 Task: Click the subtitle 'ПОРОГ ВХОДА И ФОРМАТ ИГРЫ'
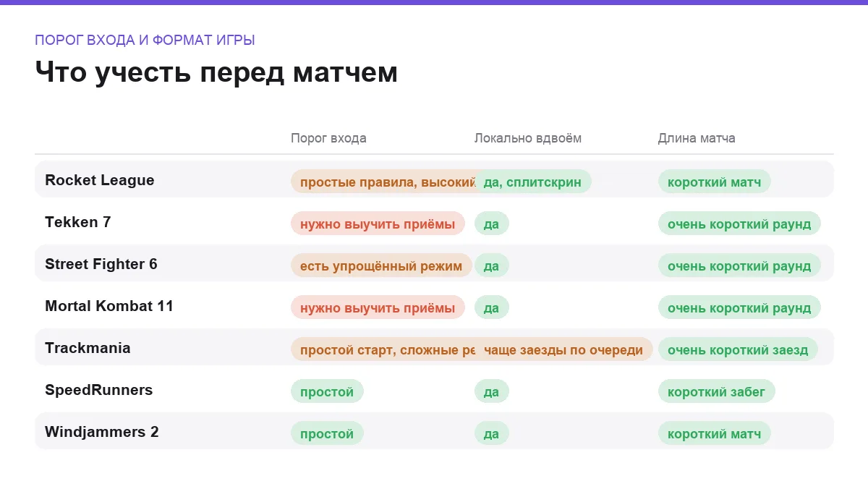click(x=145, y=41)
